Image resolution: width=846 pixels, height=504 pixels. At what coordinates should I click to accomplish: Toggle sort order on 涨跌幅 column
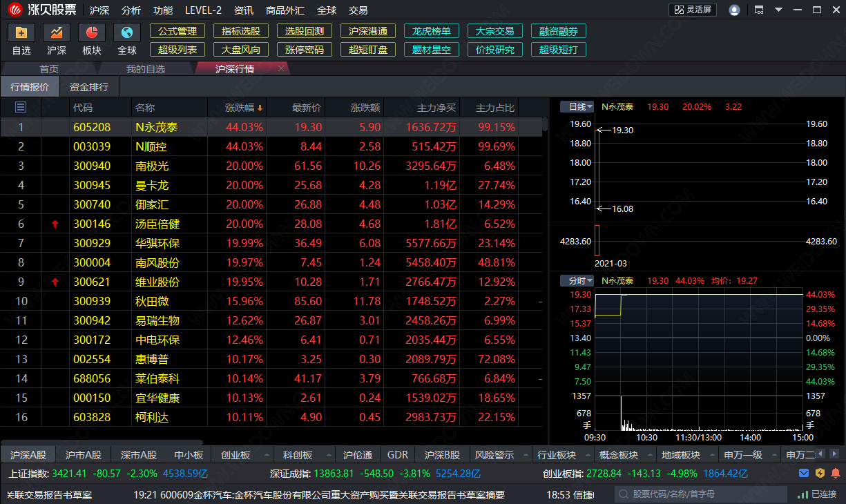(x=244, y=108)
